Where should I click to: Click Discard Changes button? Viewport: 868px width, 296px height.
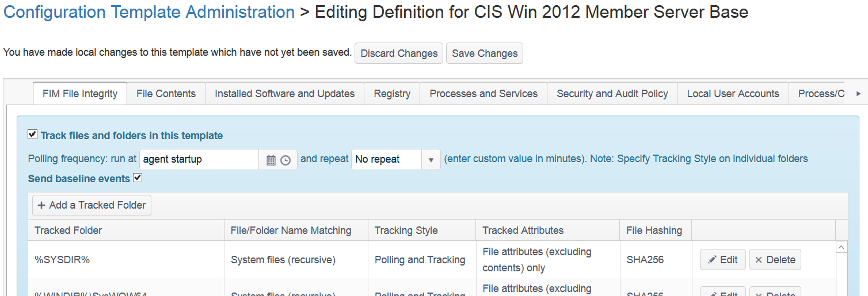pyautogui.click(x=399, y=53)
